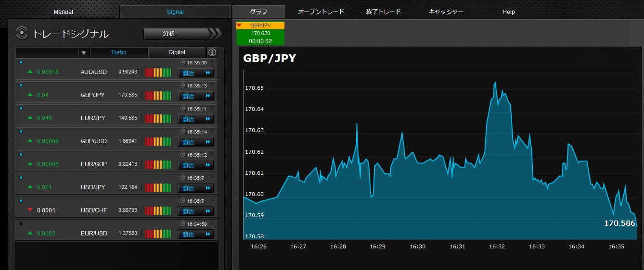
Task: Click the green up arrow for EUR/JPY
Action: click(30, 118)
